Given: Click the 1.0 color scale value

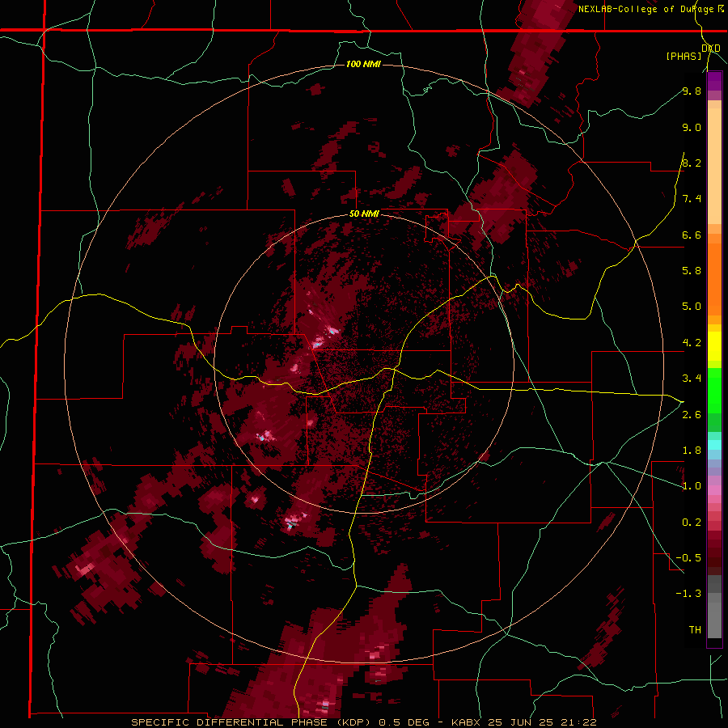Looking at the screenshot, I should 692,485.
